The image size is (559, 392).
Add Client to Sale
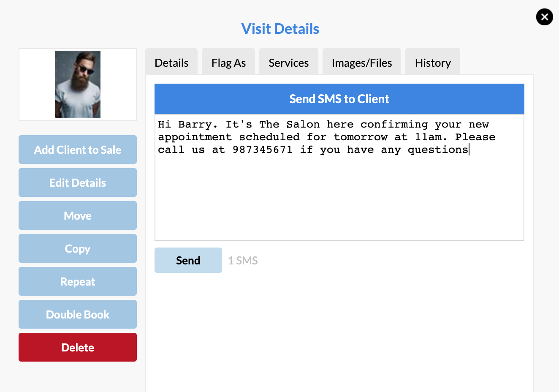click(x=77, y=150)
